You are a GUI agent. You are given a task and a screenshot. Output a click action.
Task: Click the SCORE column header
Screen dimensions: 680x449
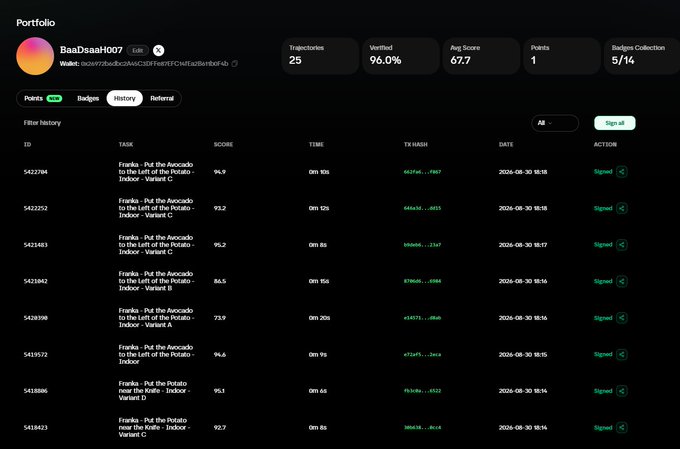[x=223, y=144]
